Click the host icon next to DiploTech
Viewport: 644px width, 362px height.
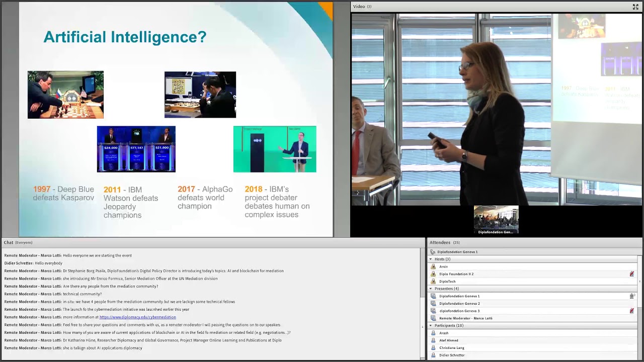pos(433,282)
